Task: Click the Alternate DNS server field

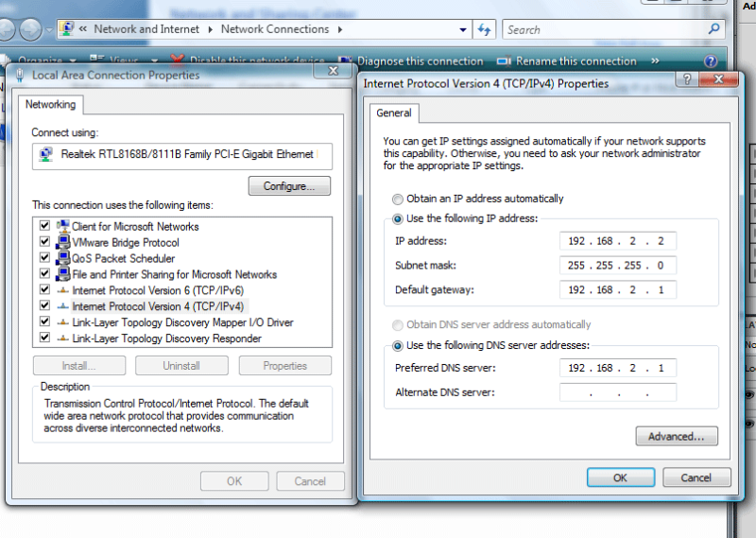Action: click(x=618, y=392)
